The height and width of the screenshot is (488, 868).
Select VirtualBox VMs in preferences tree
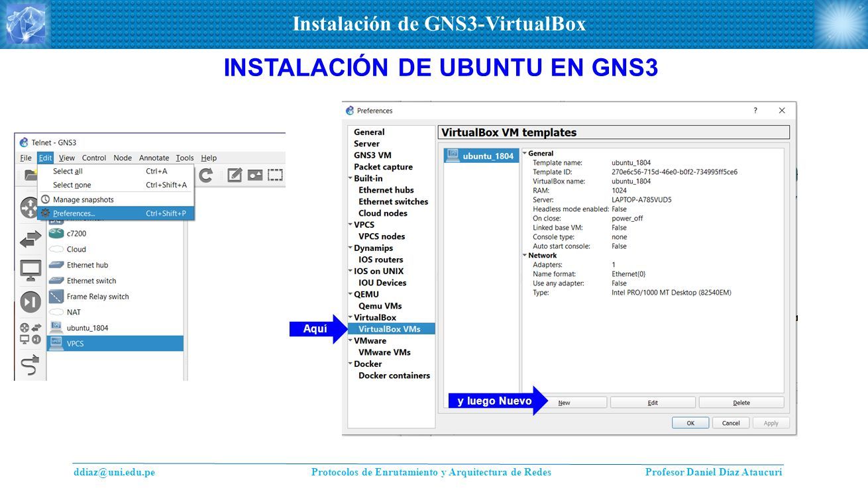tap(391, 328)
